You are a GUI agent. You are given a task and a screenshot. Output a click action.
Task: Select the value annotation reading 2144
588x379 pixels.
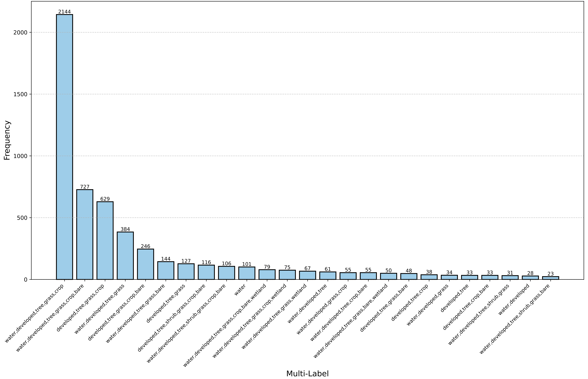pyautogui.click(x=64, y=12)
